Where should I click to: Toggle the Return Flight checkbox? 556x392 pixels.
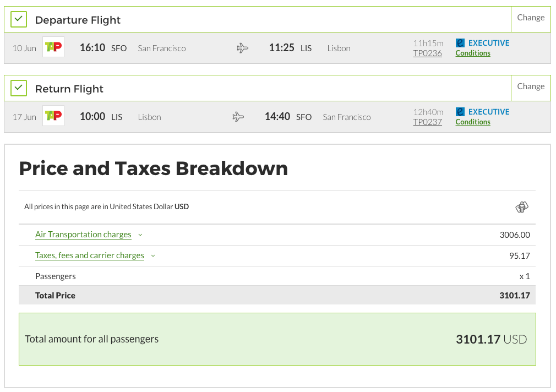click(x=19, y=89)
